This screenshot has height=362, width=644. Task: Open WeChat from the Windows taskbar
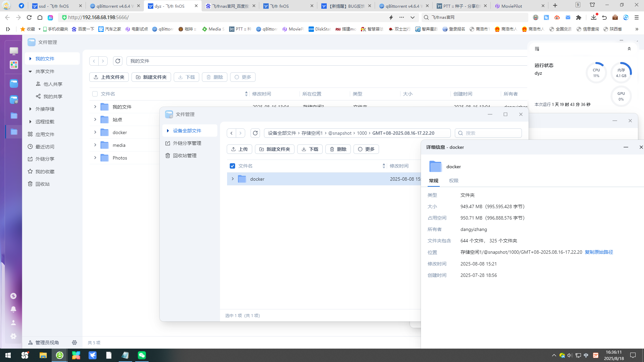coord(142,355)
